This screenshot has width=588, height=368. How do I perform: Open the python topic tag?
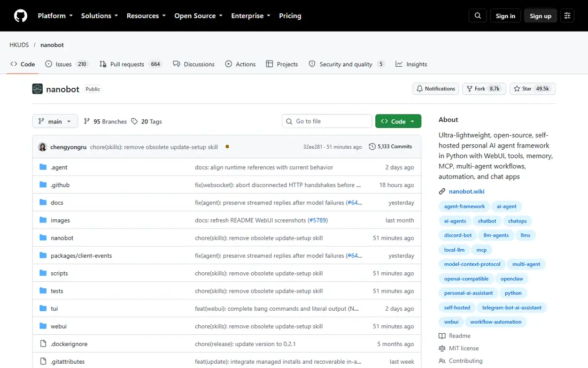513,293
